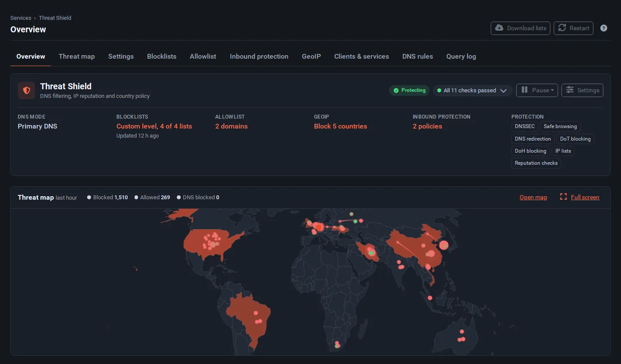
Task: Open the Custom level, 4 of 4 lists link
Action: (154, 126)
